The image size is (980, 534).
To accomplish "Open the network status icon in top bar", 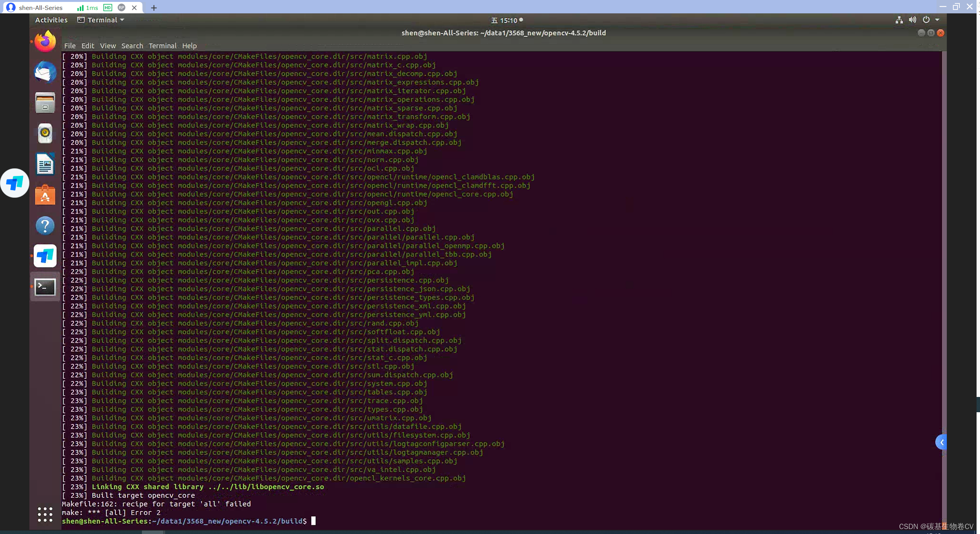I will tap(899, 20).
